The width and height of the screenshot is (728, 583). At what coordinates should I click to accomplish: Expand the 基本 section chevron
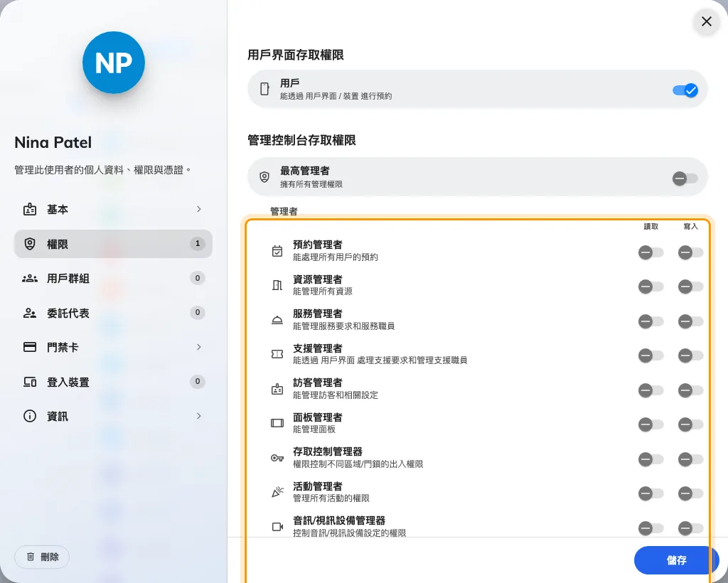pyautogui.click(x=199, y=209)
